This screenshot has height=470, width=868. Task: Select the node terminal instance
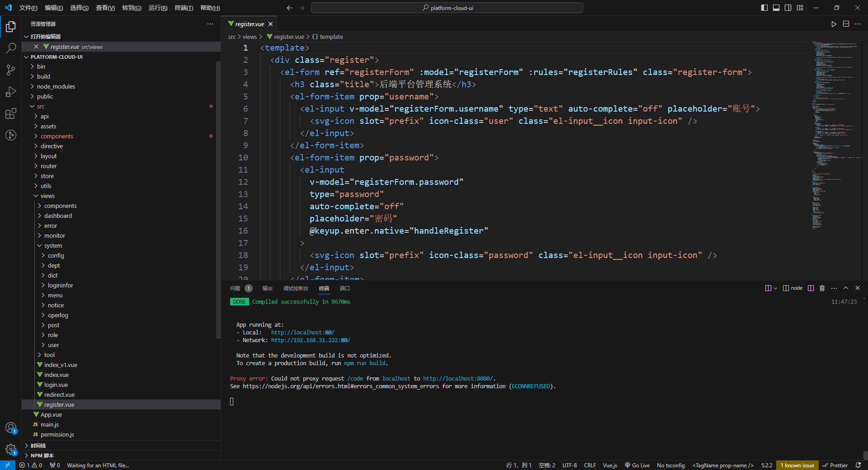point(793,288)
